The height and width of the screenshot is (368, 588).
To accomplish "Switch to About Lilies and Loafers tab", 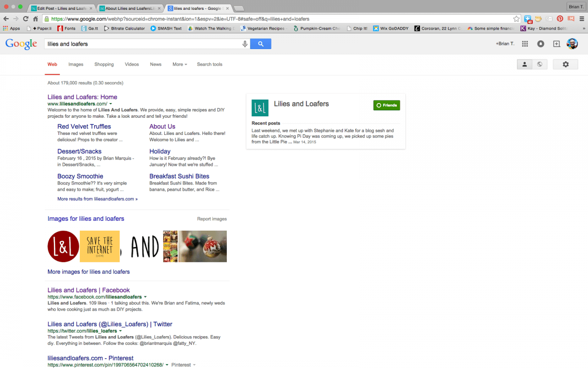I will point(129,8).
